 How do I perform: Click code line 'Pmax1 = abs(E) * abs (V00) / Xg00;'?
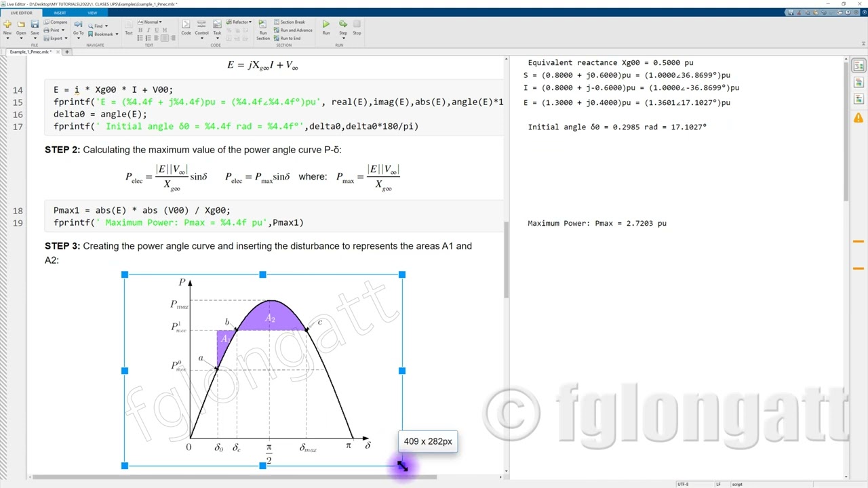click(142, 210)
